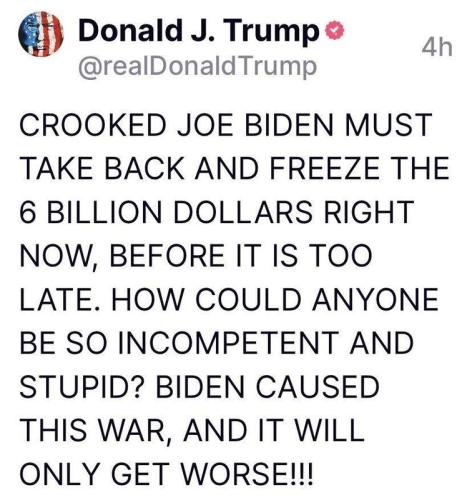Click the phrase BEFORE IT IS TOO
The width and height of the screenshot is (472, 500).
[x=241, y=255]
